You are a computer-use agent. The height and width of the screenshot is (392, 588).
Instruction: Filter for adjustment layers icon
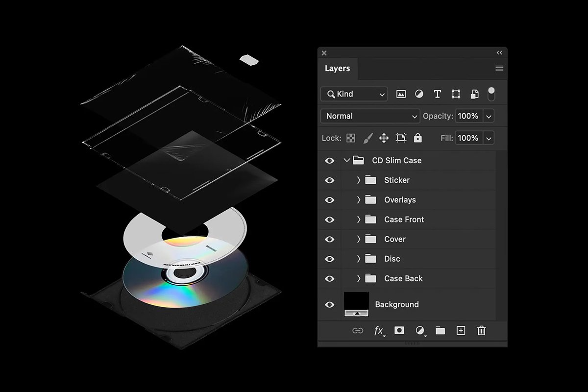[x=419, y=94]
